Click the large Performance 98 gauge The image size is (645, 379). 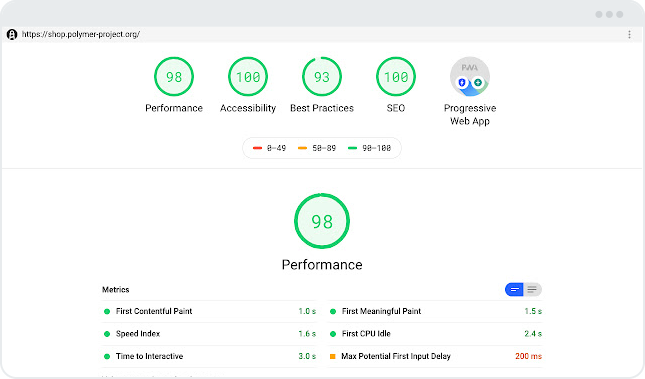(x=322, y=221)
